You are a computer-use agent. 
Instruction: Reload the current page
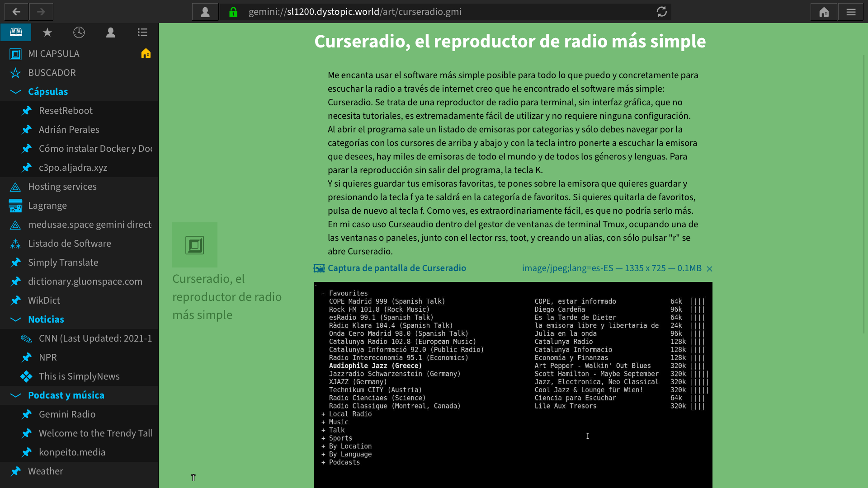click(x=662, y=12)
